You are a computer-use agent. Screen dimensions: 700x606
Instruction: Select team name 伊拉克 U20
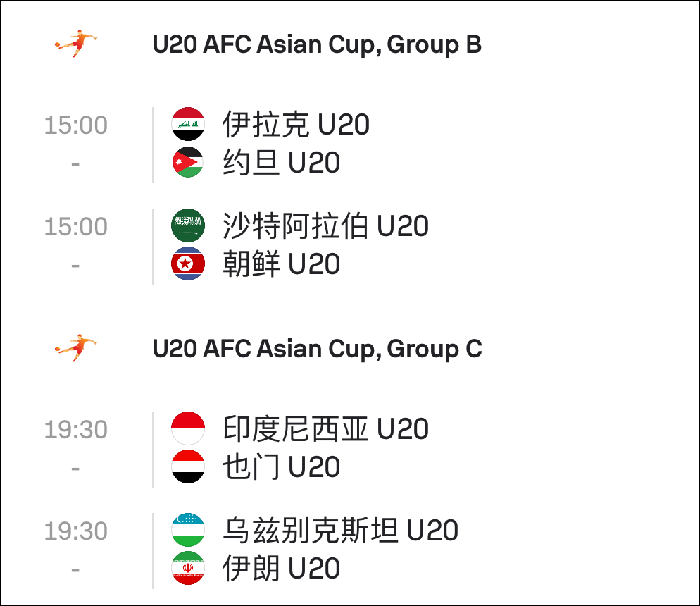[x=296, y=124]
